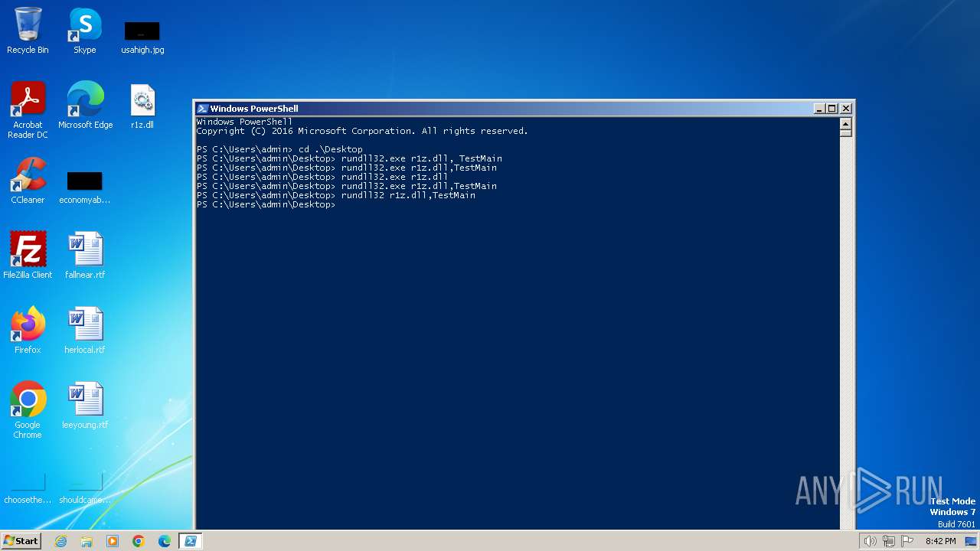Select the economyab... file icon

click(x=85, y=187)
